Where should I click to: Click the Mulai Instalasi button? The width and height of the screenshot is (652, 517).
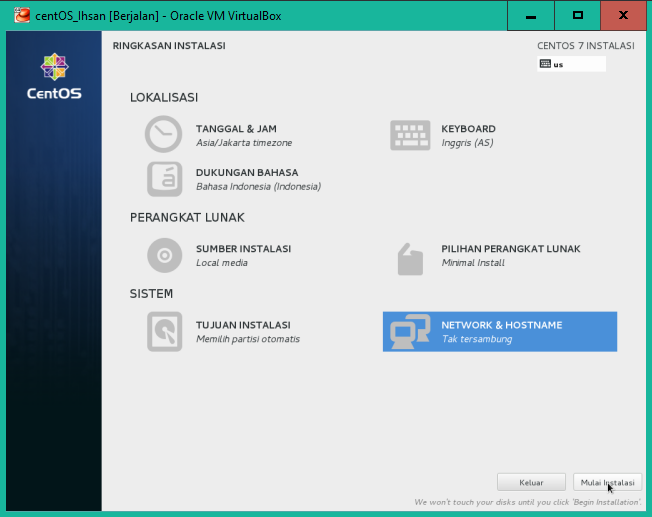(x=607, y=482)
